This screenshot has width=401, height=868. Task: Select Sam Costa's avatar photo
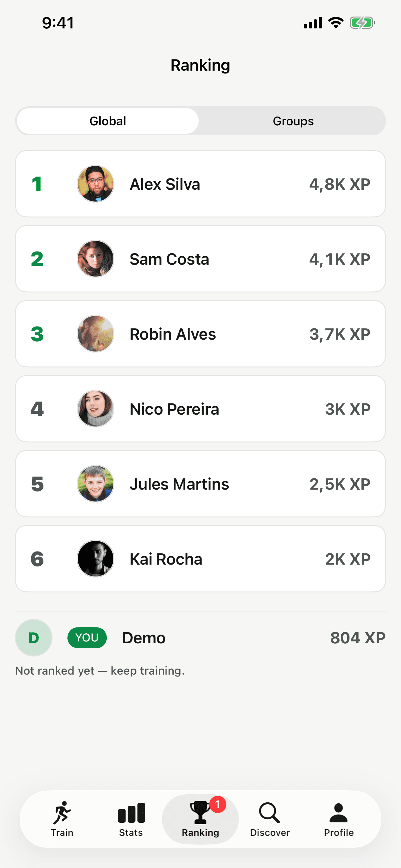pos(96,259)
